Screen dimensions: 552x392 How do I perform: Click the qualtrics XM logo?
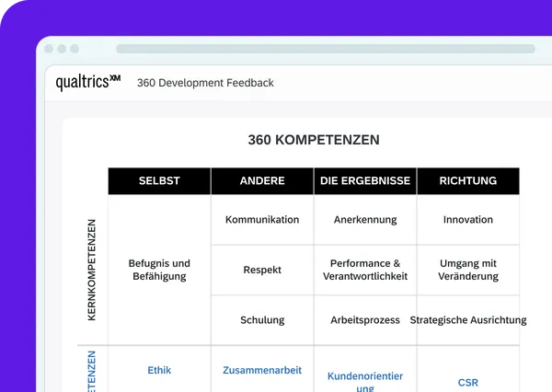click(x=88, y=82)
